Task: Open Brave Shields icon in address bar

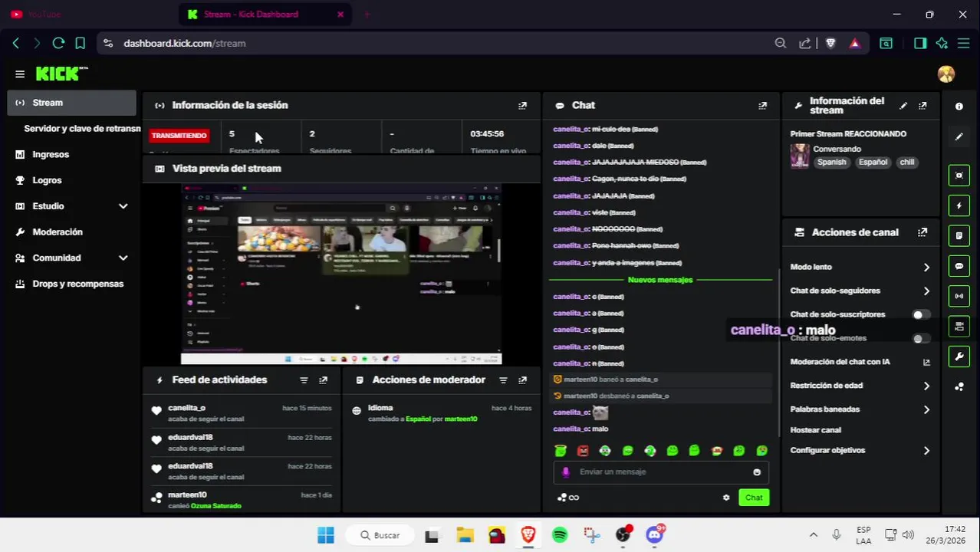Action: (x=830, y=44)
